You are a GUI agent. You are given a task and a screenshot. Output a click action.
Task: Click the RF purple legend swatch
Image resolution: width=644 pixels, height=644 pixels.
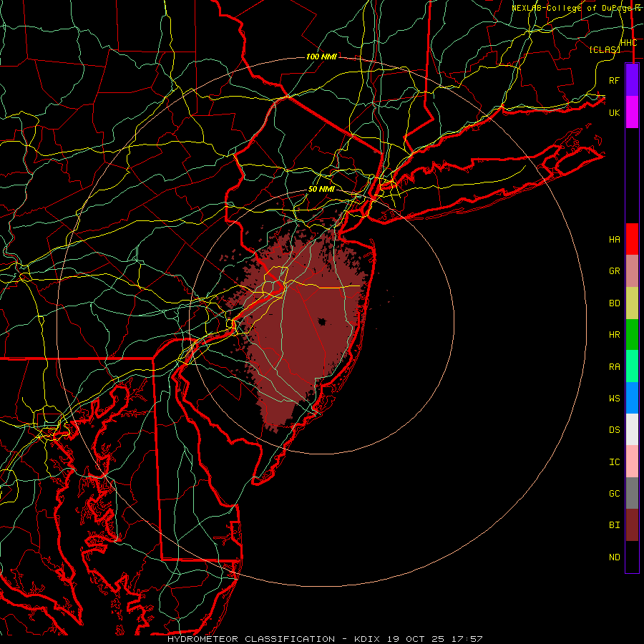(632, 80)
